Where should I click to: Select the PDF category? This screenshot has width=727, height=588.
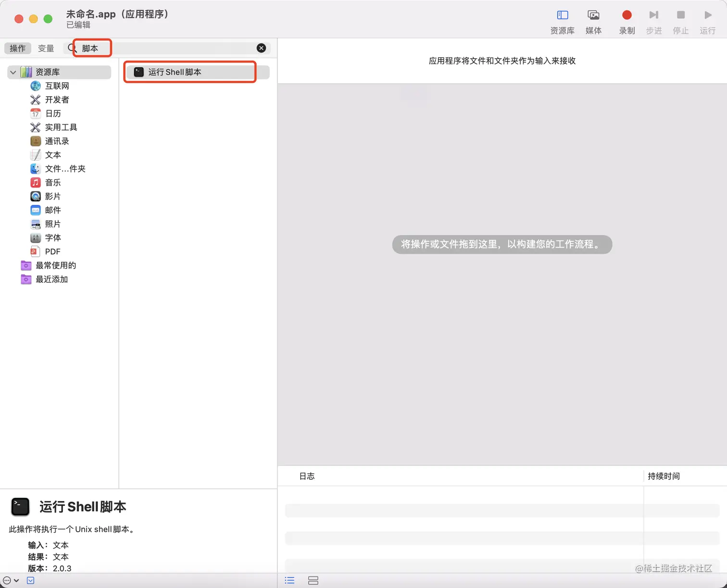pos(53,251)
